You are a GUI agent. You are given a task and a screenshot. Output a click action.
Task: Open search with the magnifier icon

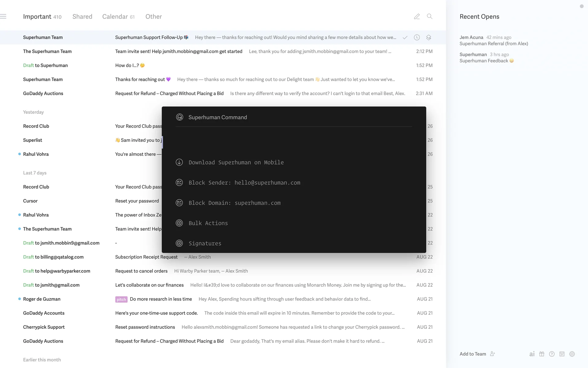point(430,17)
